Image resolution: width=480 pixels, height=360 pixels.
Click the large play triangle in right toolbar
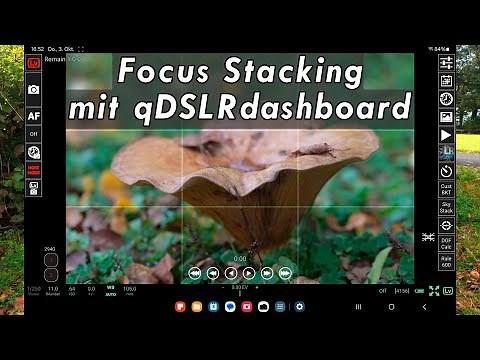click(446, 135)
